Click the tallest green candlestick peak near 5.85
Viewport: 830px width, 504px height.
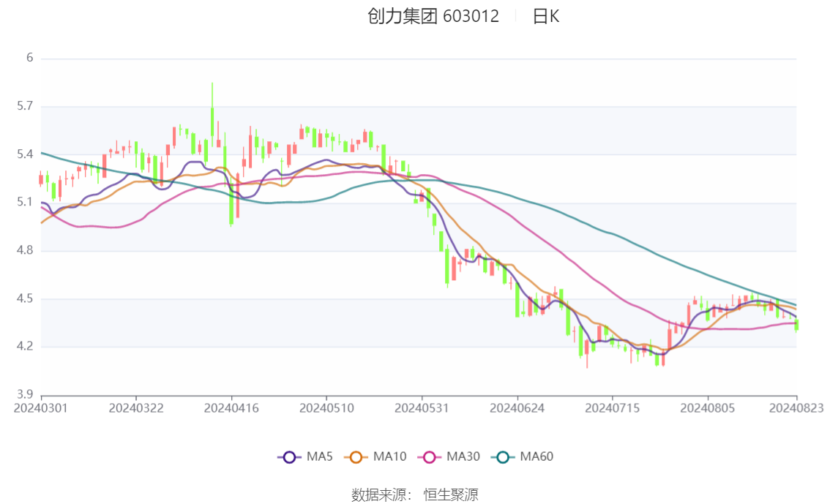(x=212, y=115)
